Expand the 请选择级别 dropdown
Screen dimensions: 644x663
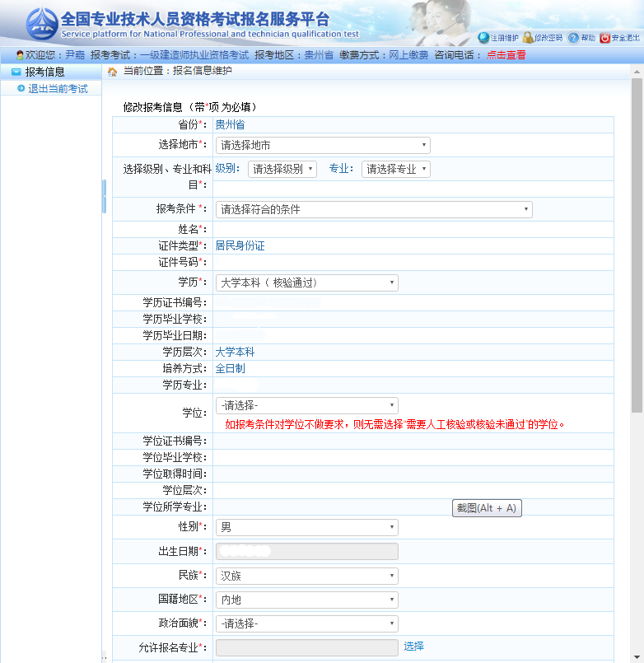coord(282,169)
